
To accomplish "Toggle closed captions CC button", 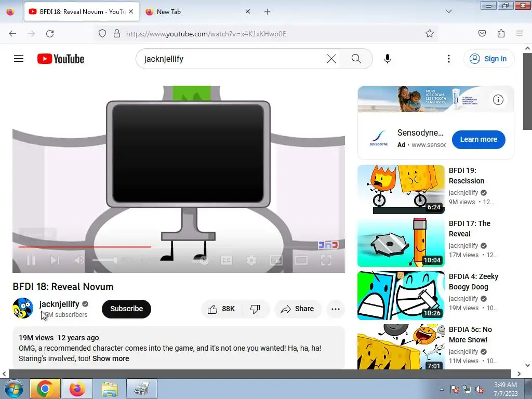I will (227, 260).
